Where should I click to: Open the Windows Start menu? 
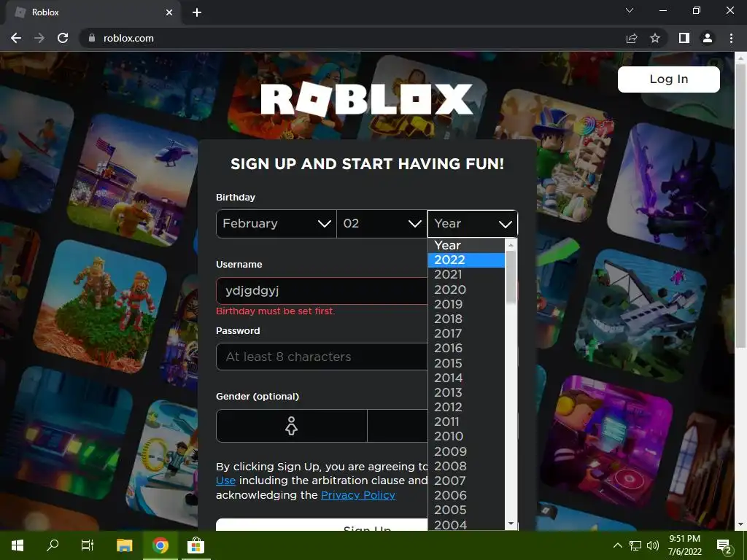coord(18,545)
